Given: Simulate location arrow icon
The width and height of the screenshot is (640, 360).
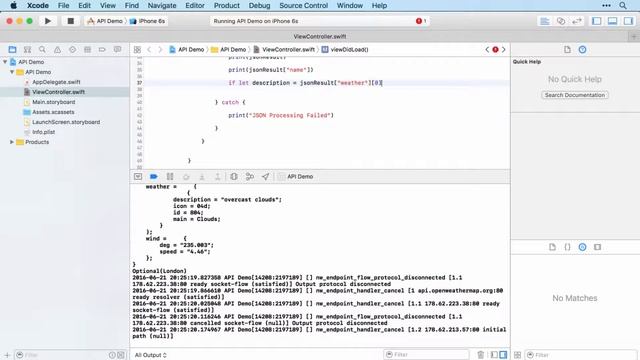Looking at the screenshot, I should tap(265, 176).
